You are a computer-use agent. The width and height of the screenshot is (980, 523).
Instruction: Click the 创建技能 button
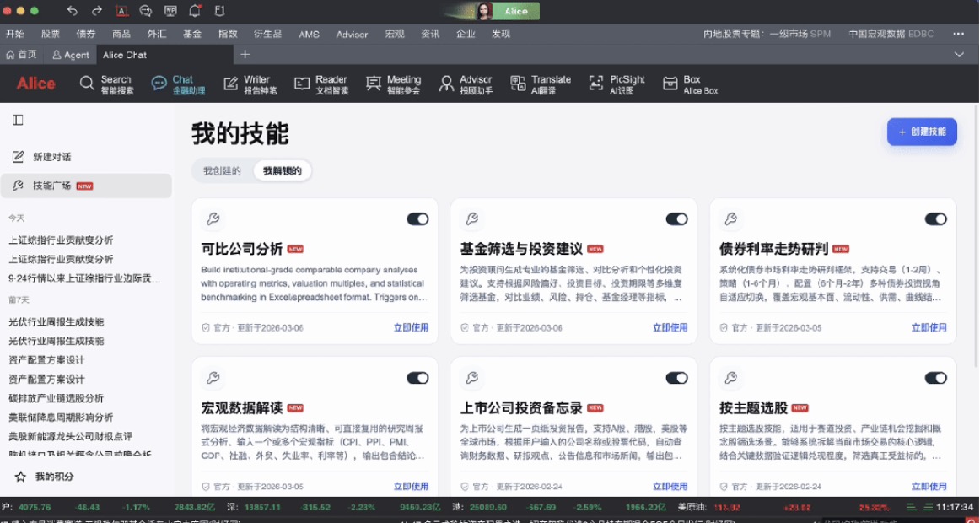[x=922, y=132]
